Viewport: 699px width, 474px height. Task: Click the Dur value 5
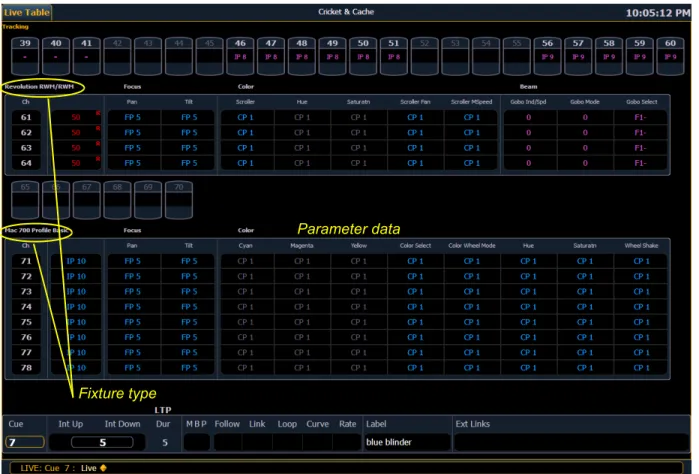tap(165, 442)
